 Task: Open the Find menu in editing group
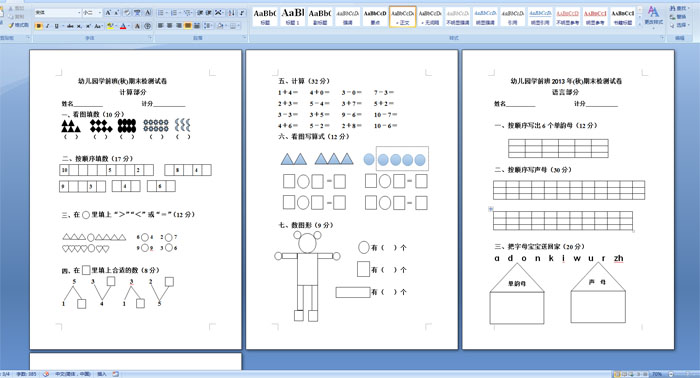coord(678,8)
